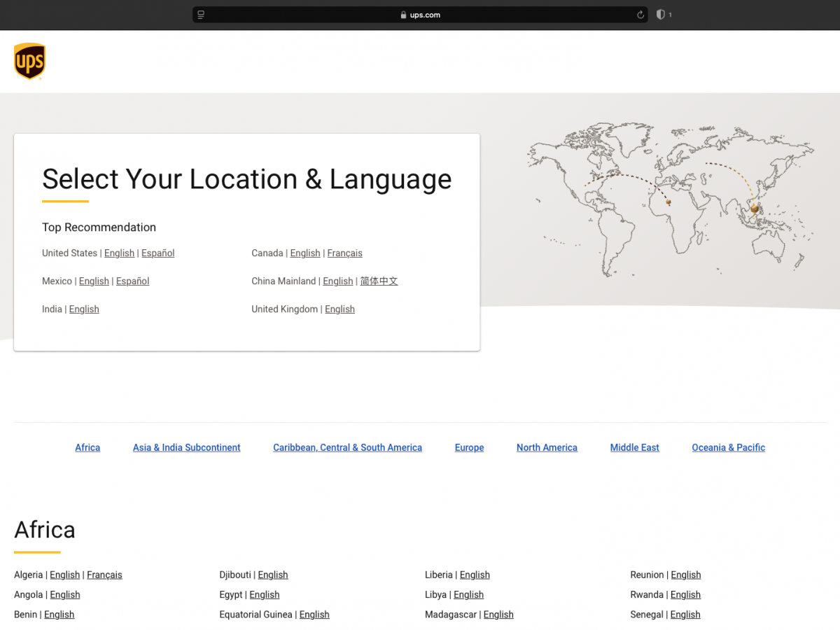Click the UPS shield logo

[x=29, y=61]
